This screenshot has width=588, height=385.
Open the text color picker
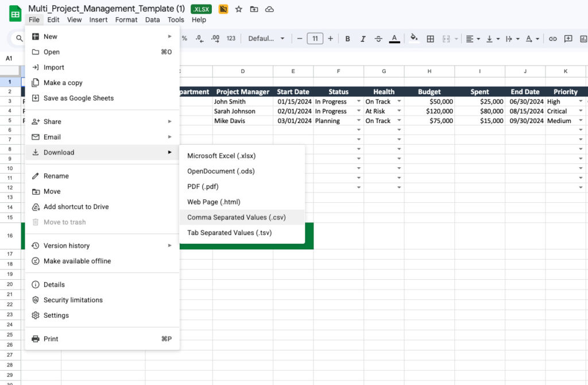tap(394, 38)
